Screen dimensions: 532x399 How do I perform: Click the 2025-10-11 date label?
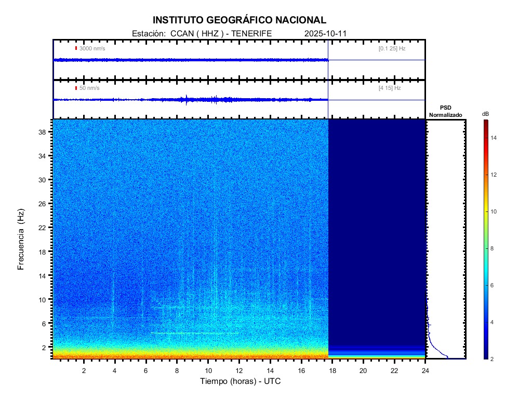coord(325,33)
